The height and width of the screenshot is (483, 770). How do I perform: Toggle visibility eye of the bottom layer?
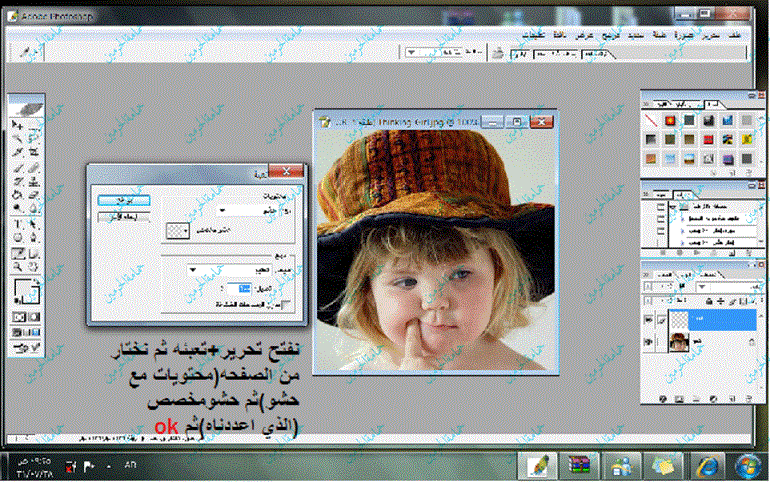point(650,341)
